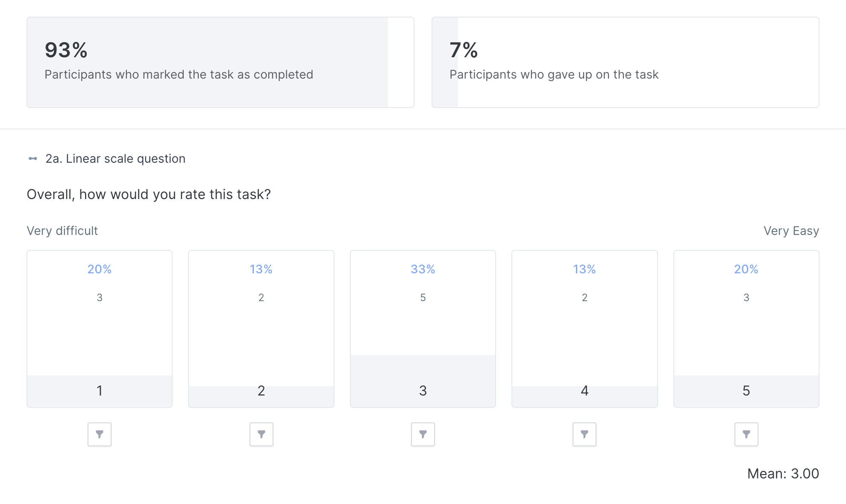Filter responses by rating 3

click(423, 434)
